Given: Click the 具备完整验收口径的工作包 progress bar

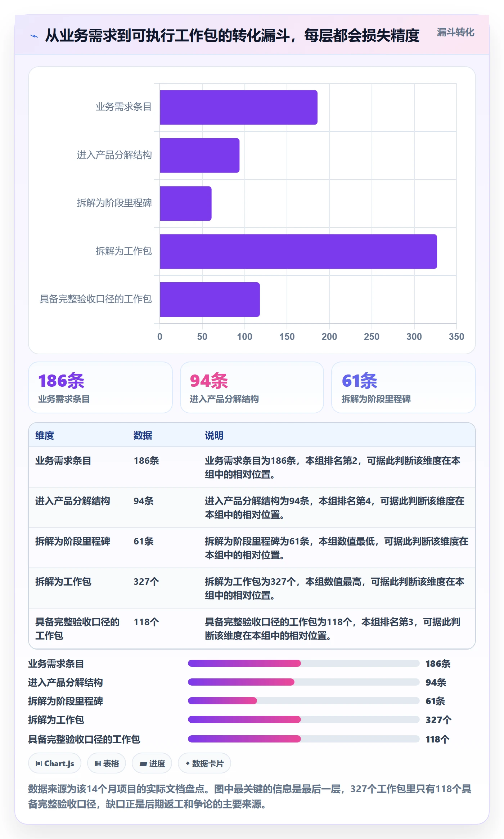Looking at the screenshot, I should (x=303, y=739).
